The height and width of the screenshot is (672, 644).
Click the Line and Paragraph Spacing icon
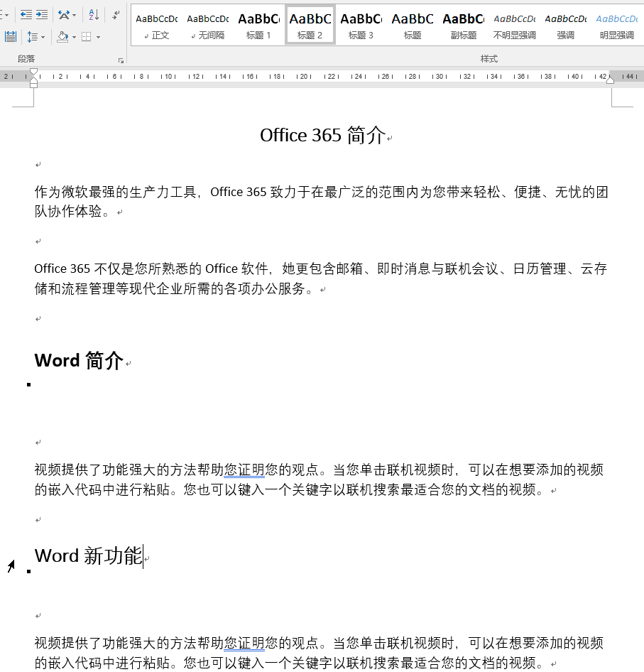[33, 37]
